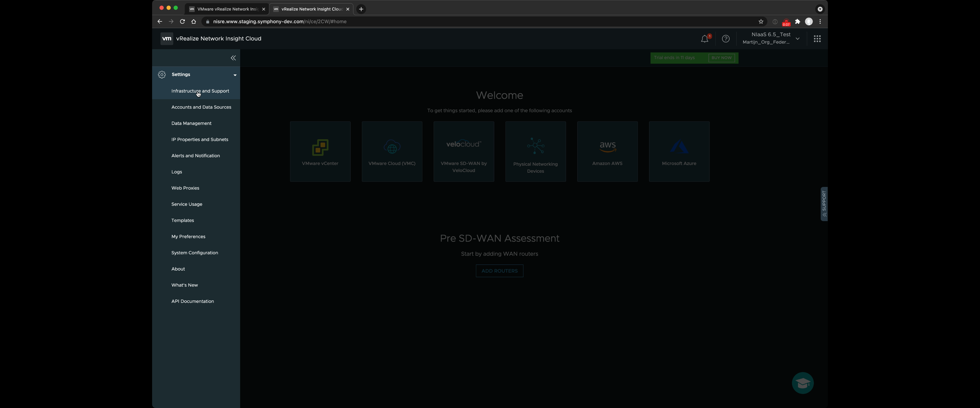
Task: Open the Chrome profile avatar
Action: (809, 22)
